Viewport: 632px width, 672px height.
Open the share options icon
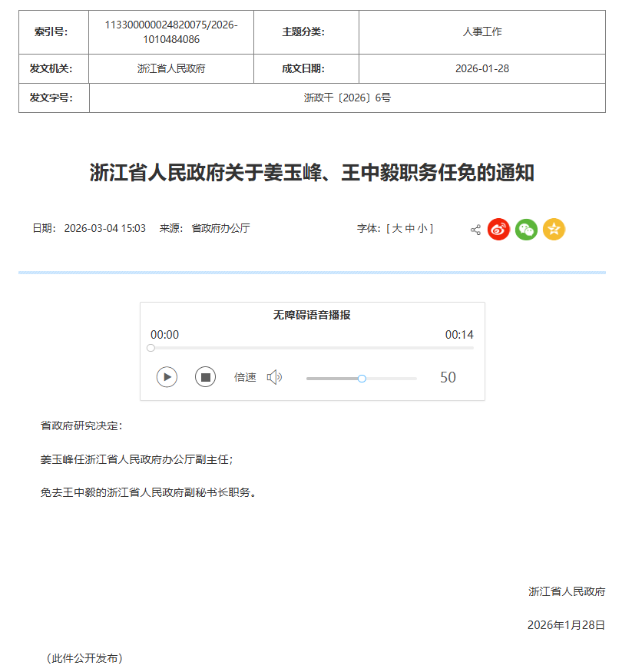tap(475, 229)
